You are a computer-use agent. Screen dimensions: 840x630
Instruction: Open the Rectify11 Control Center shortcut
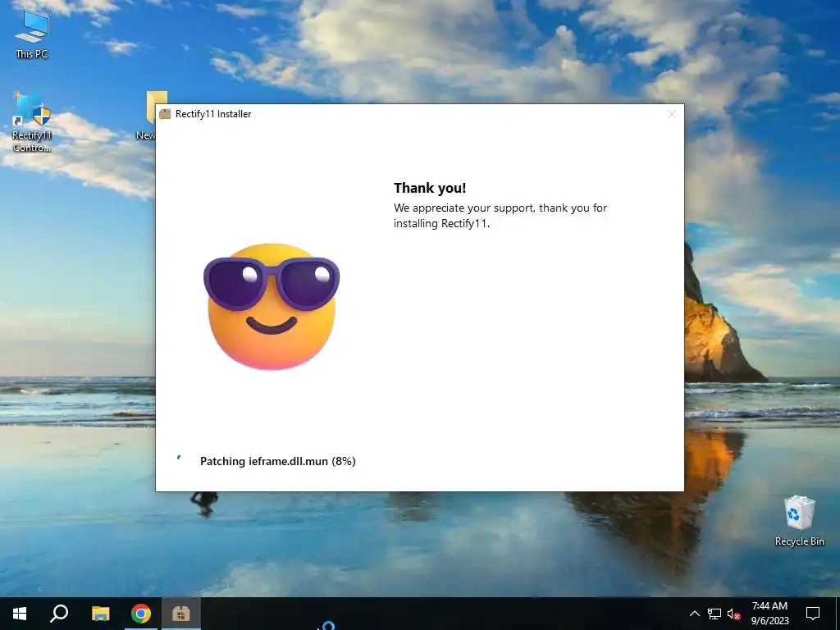point(32,121)
